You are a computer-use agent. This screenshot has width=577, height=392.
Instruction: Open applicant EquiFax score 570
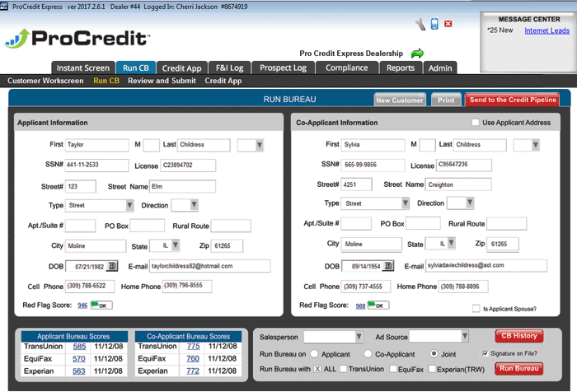pos(79,358)
